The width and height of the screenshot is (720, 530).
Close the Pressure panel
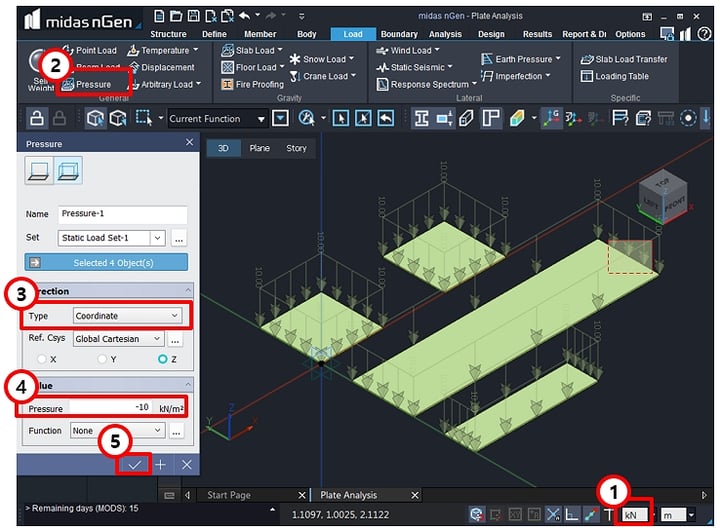pos(189,143)
